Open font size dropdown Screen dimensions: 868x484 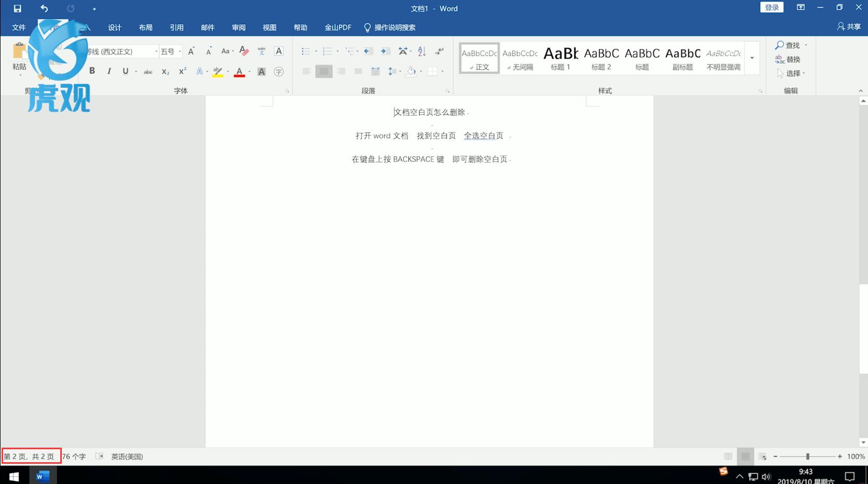pos(180,51)
